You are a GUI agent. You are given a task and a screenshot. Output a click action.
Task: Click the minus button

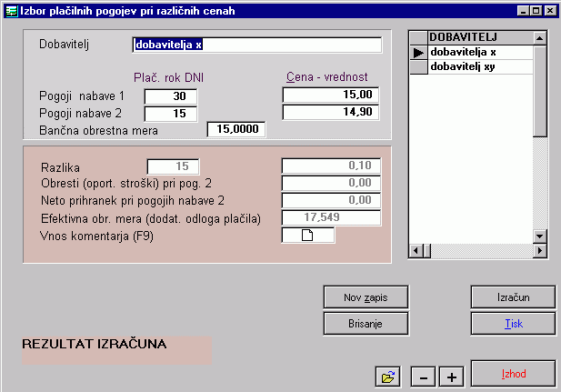point(423,377)
